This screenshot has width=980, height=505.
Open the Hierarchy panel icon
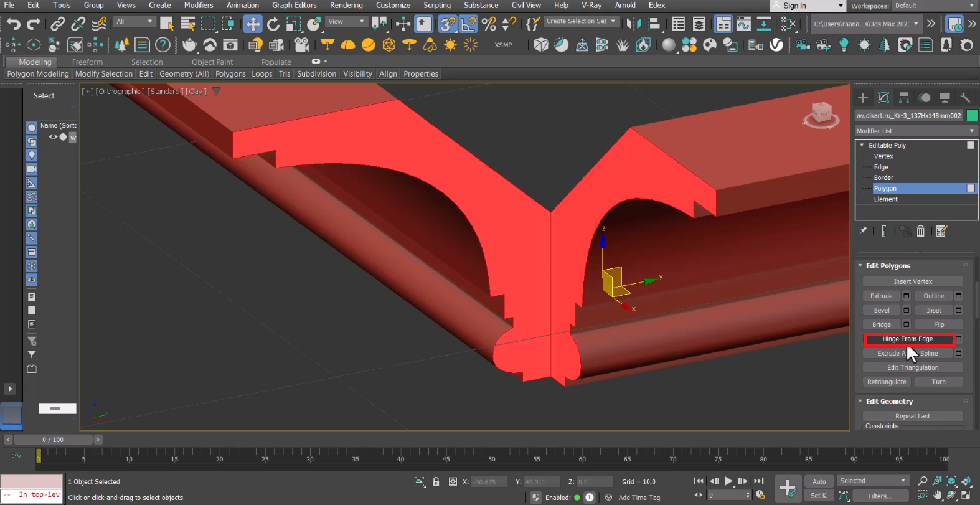pyautogui.click(x=904, y=98)
